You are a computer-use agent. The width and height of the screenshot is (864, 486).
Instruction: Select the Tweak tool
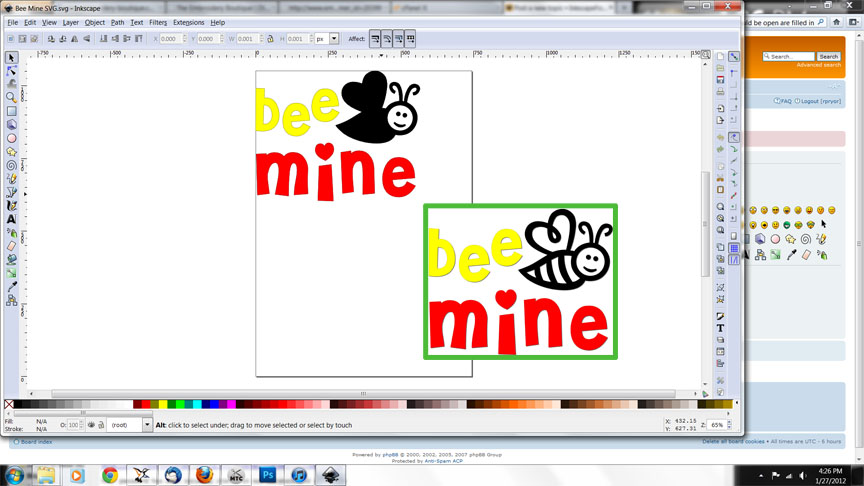(x=11, y=84)
